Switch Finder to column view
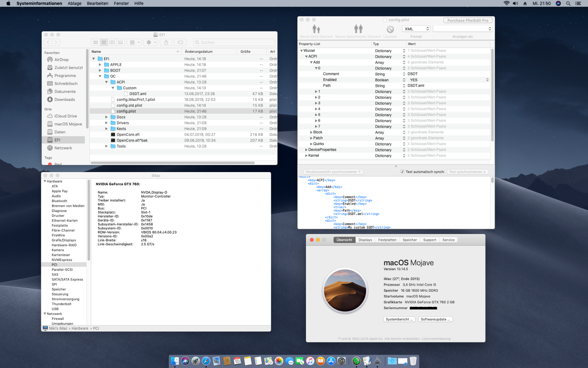This screenshot has width=588, height=368. coord(112,42)
